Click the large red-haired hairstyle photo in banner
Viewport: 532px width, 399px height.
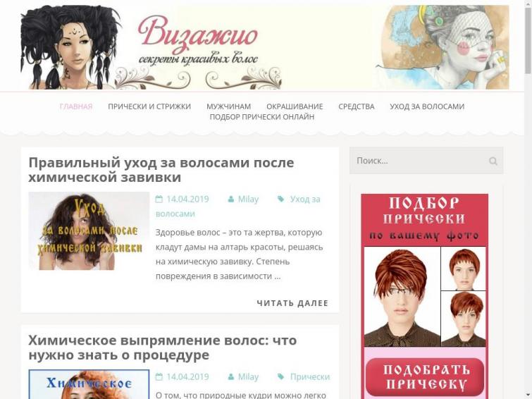[402, 297]
